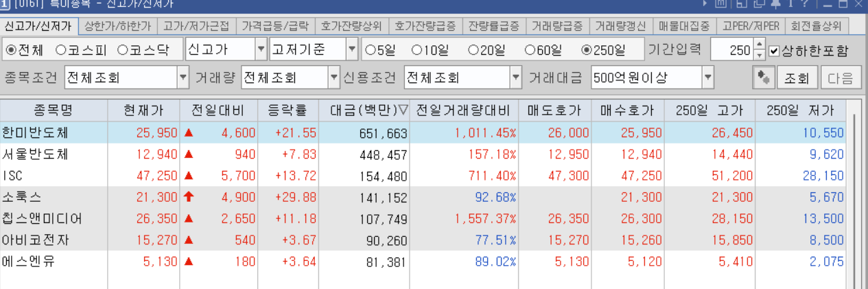Click the 종목명 column header
The width and height of the screenshot is (868, 289).
54,110
